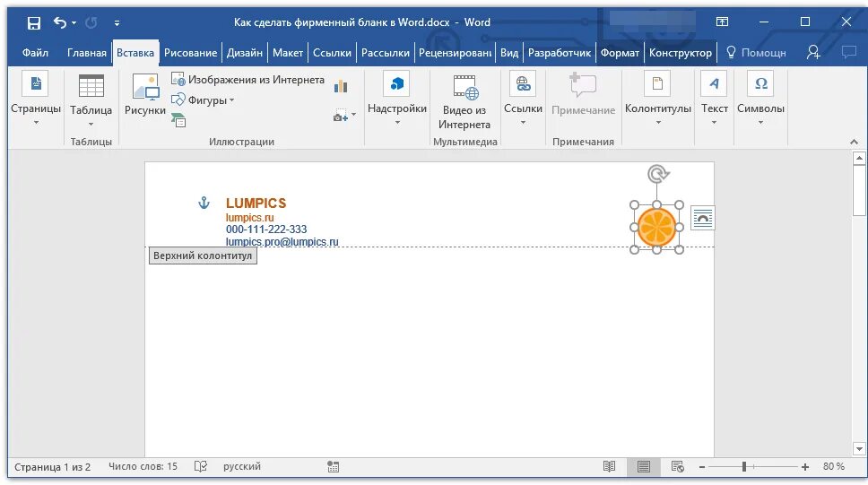868x485 pixels.
Task: Zoom out with the minus button
Action: [x=702, y=467]
